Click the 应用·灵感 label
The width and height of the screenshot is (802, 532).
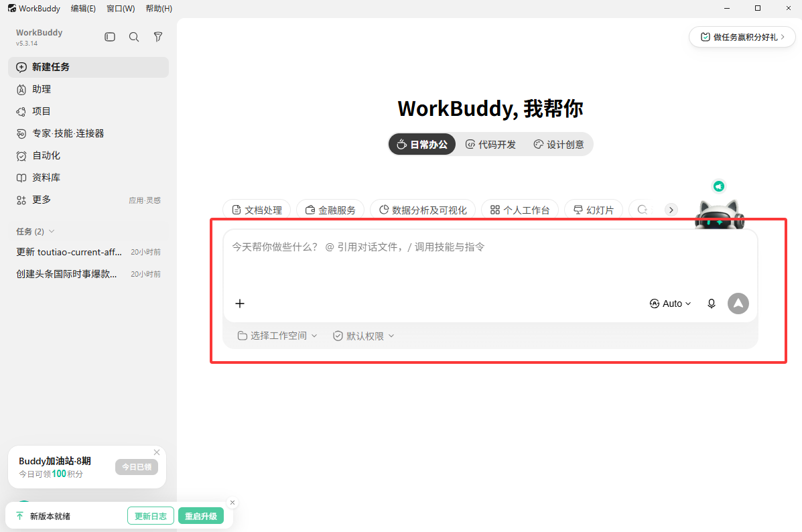coord(145,200)
